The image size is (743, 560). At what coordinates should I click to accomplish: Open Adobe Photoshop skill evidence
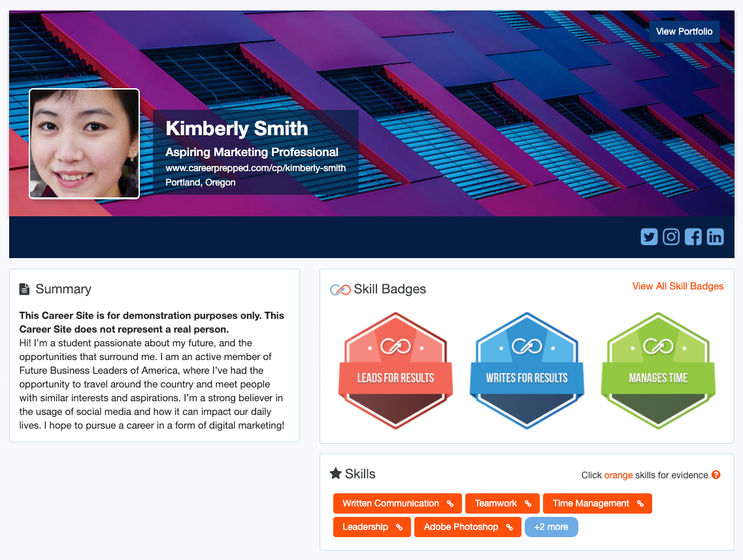(467, 527)
